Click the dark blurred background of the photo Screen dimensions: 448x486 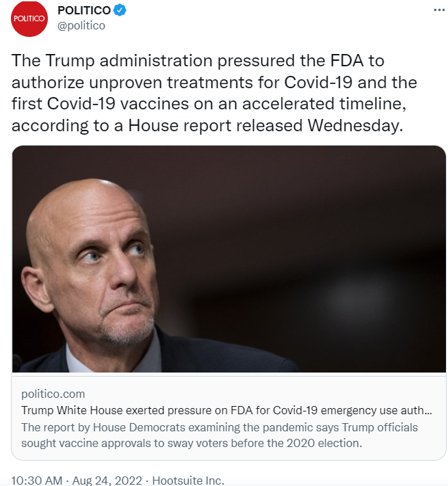[x=328, y=205]
